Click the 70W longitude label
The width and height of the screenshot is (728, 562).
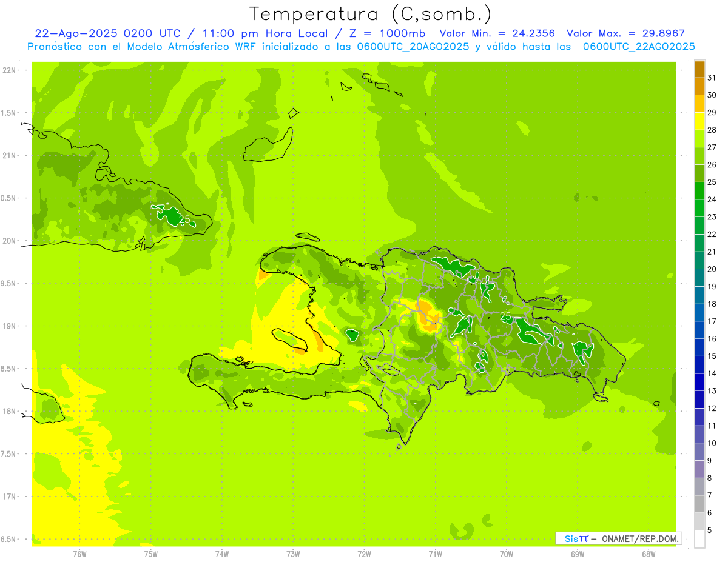[x=507, y=554]
